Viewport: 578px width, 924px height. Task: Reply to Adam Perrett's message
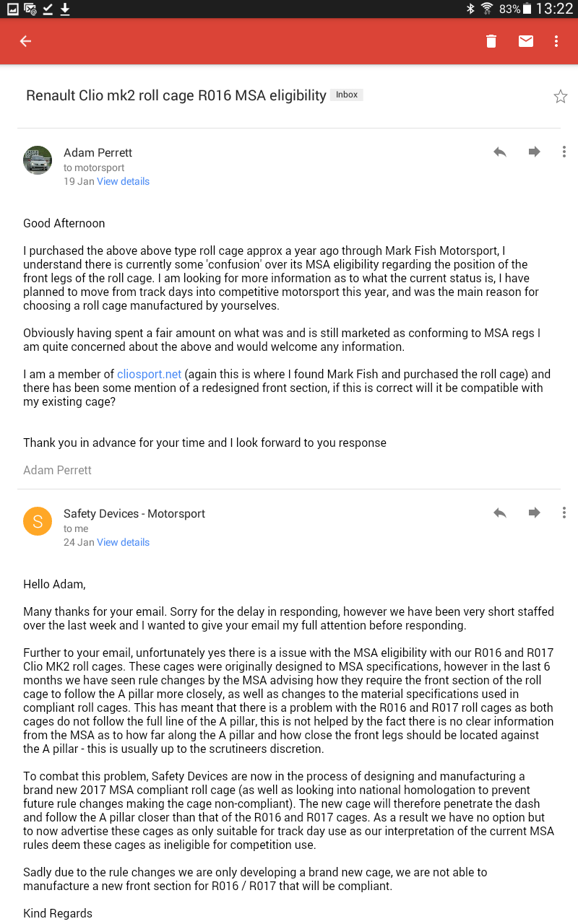[499, 152]
